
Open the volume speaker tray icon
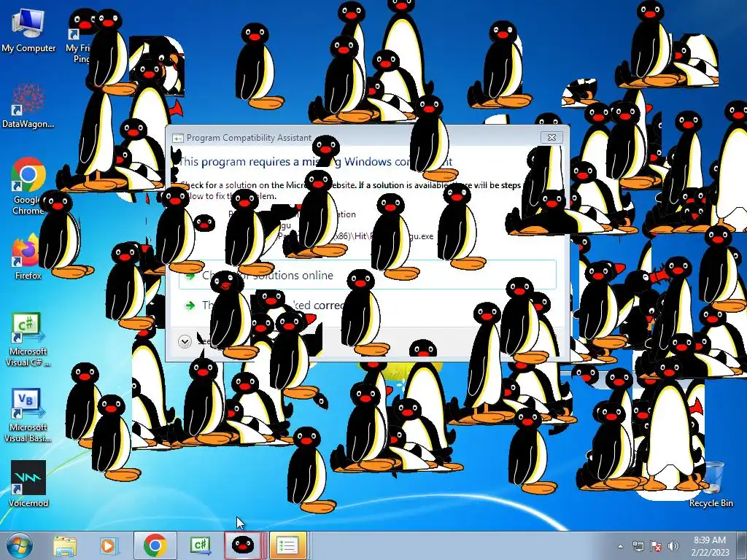(x=673, y=546)
